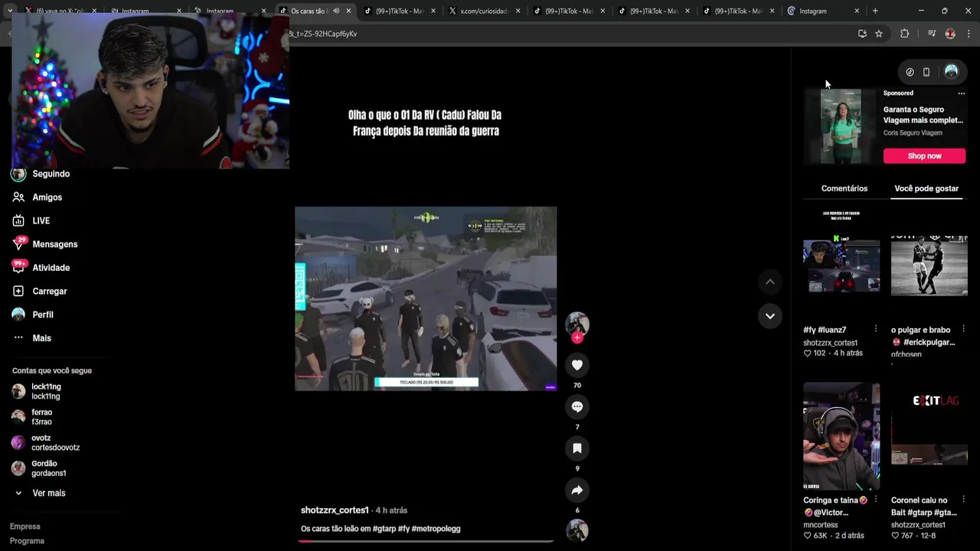The height and width of the screenshot is (551, 980).
Task: Click #gtarp hashtag in caption
Action: click(x=384, y=529)
